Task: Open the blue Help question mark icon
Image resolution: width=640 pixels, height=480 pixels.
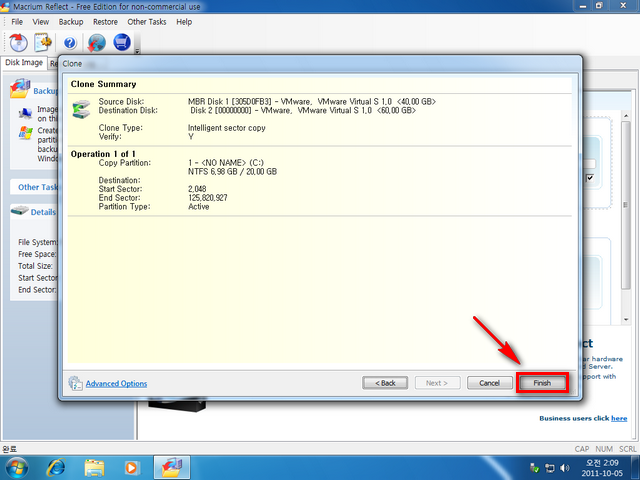Action: click(x=70, y=43)
